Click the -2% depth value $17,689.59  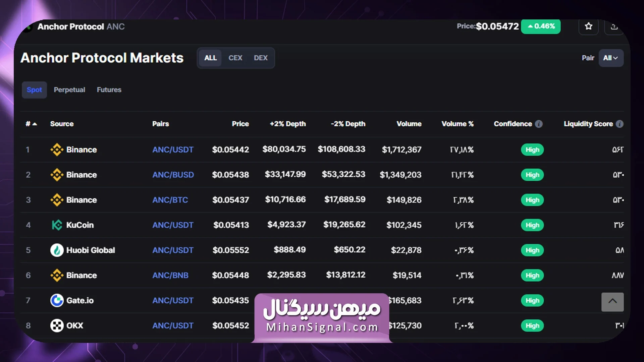345,200
